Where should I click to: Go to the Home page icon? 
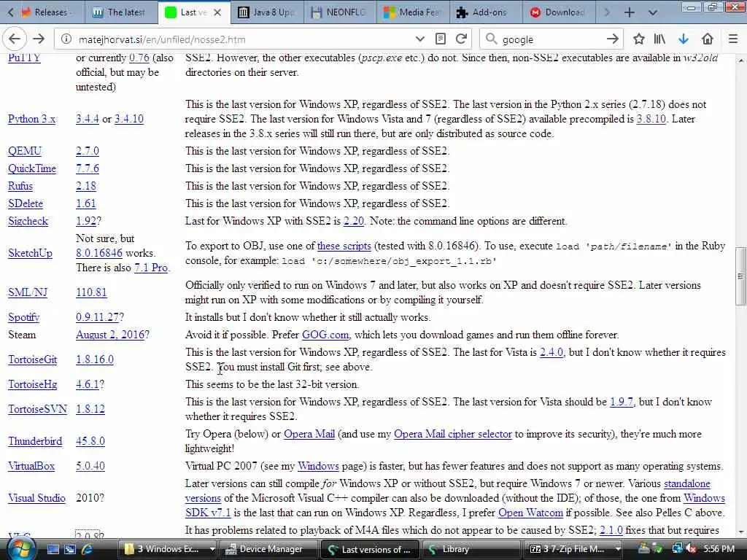point(708,39)
